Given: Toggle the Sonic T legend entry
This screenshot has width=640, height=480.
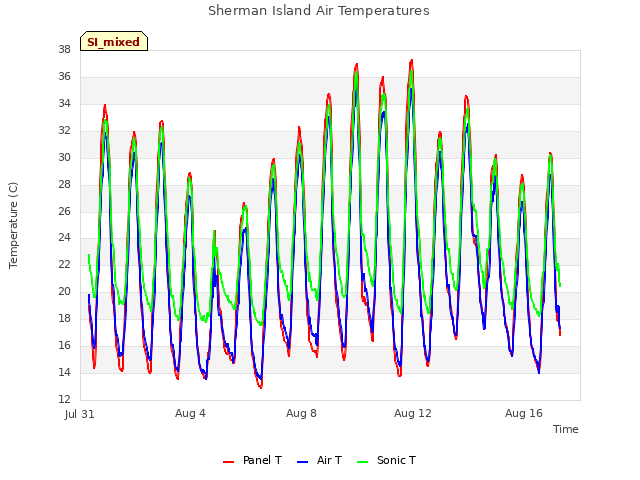Looking at the screenshot, I should pyautogui.click(x=386, y=460).
